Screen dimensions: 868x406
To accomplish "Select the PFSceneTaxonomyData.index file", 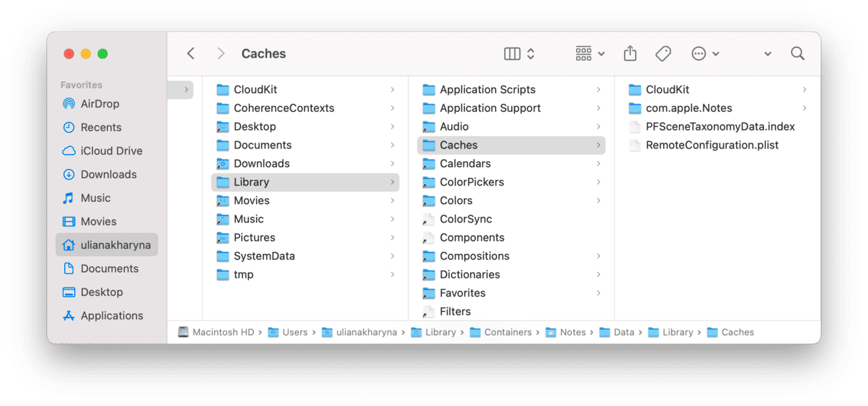I will click(720, 126).
